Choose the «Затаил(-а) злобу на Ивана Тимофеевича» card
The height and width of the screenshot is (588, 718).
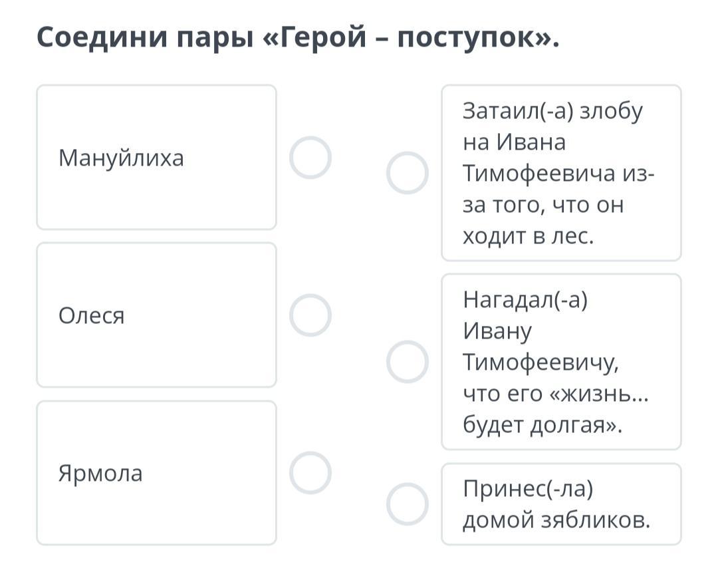[560, 173]
